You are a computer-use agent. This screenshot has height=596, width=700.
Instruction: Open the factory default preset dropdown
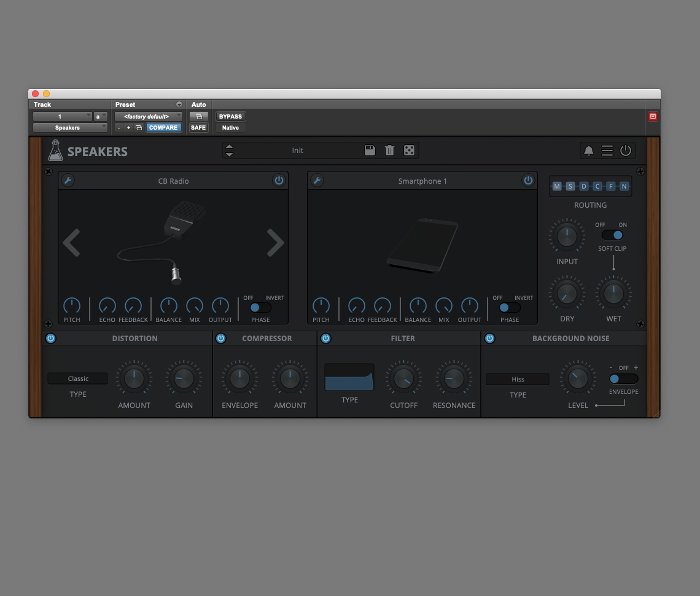[x=147, y=116]
